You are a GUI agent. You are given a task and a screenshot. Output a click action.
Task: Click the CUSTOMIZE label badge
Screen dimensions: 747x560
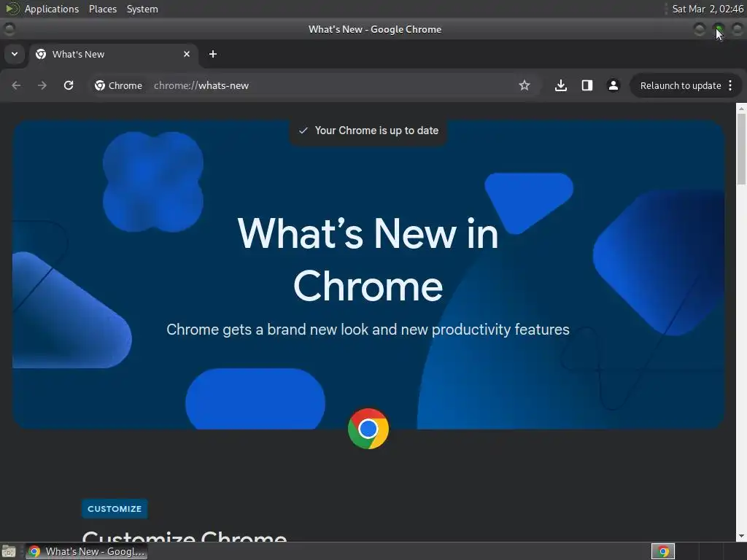point(115,508)
